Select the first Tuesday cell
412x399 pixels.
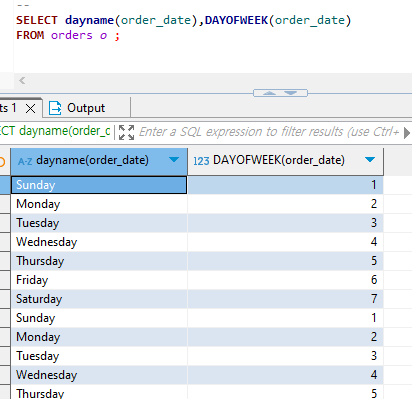coord(99,223)
